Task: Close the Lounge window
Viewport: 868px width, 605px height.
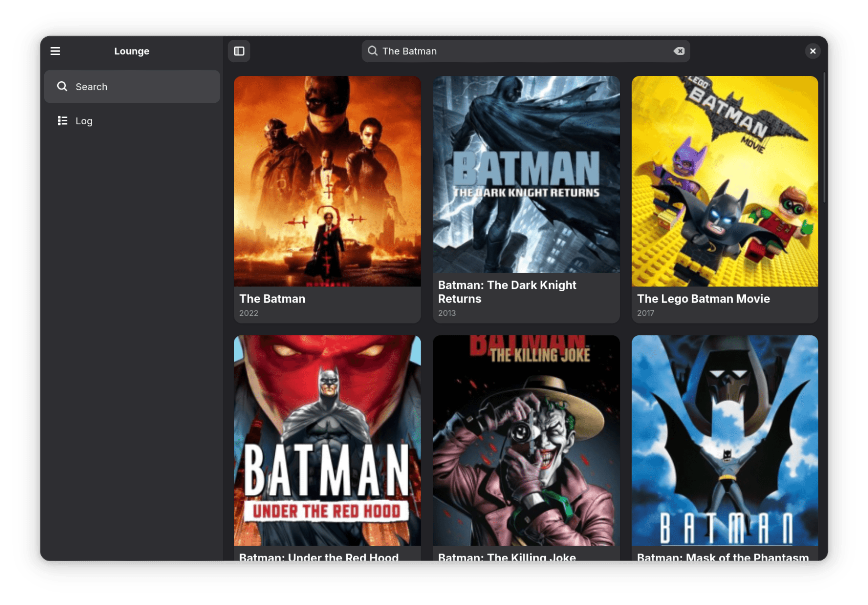Action: coord(813,51)
